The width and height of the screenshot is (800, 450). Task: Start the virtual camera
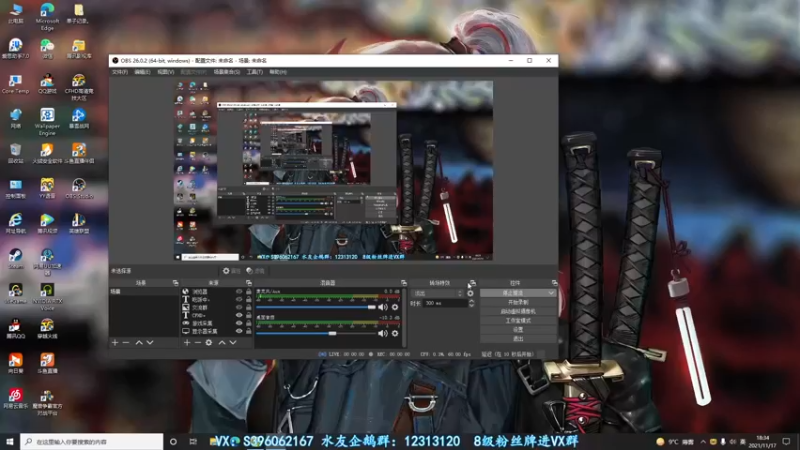coord(518,311)
